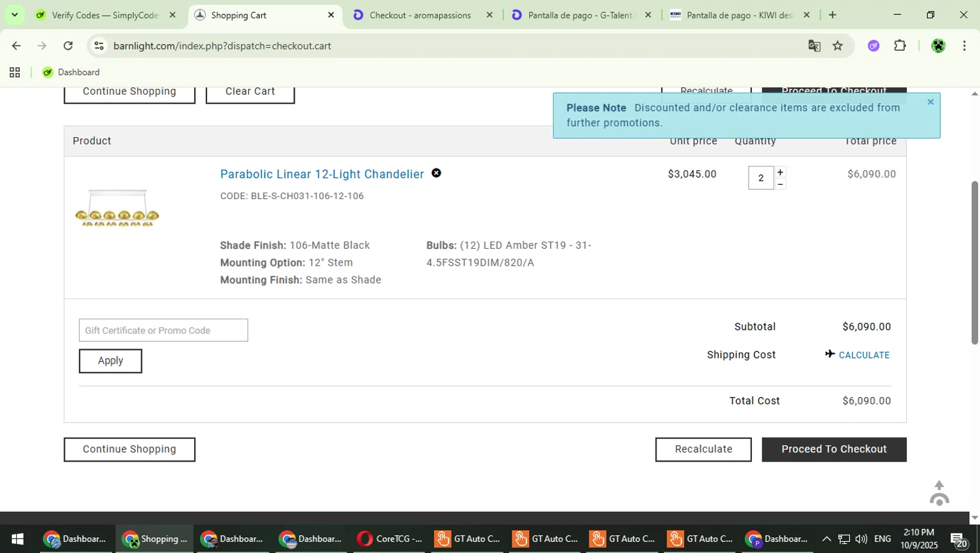Show hidden system tray icons

click(x=826, y=539)
